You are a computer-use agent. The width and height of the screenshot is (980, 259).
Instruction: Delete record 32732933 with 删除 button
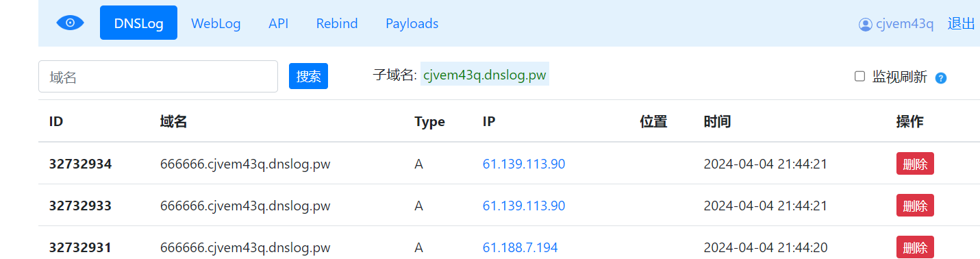coord(915,206)
